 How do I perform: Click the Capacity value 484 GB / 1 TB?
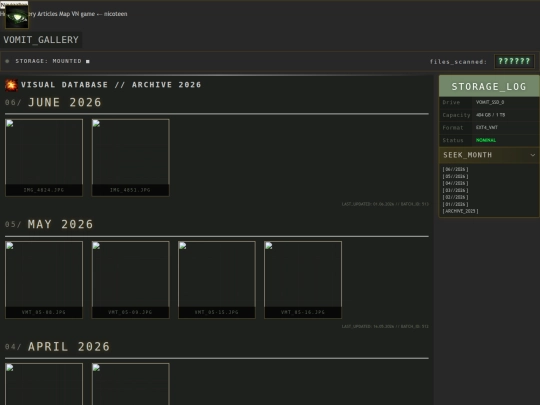(x=490, y=115)
